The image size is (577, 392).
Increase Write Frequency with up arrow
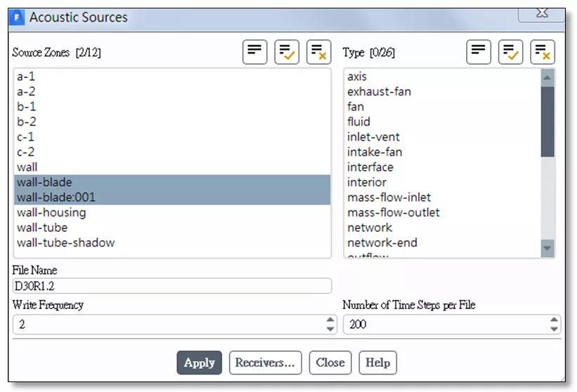331,320
